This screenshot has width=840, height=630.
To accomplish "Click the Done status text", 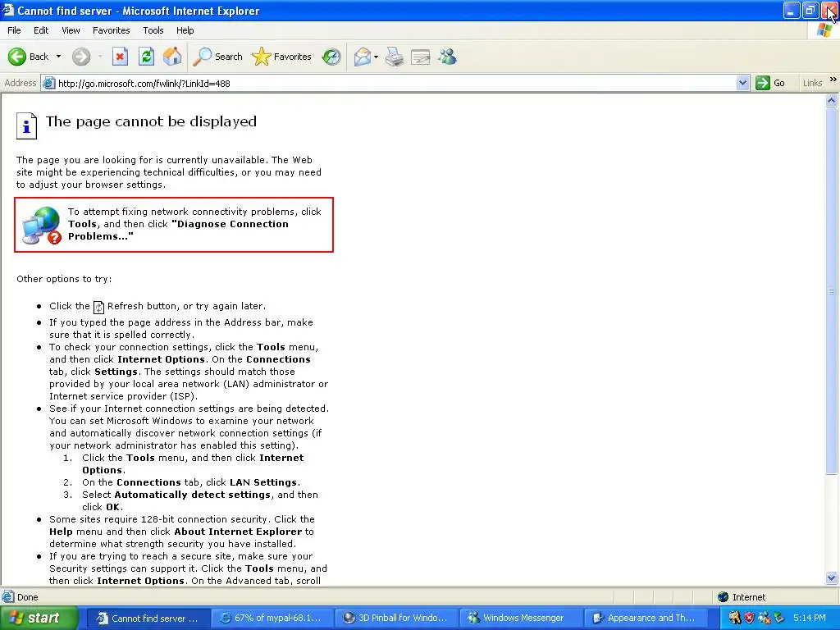I will (x=28, y=597).
